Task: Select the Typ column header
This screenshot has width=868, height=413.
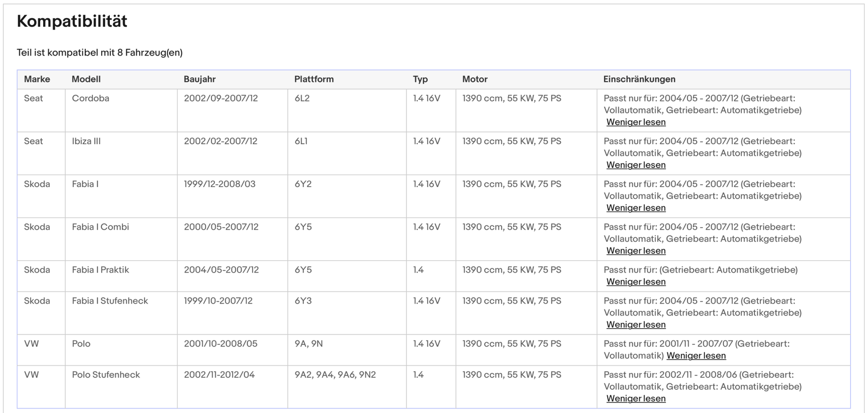Action: tap(420, 79)
